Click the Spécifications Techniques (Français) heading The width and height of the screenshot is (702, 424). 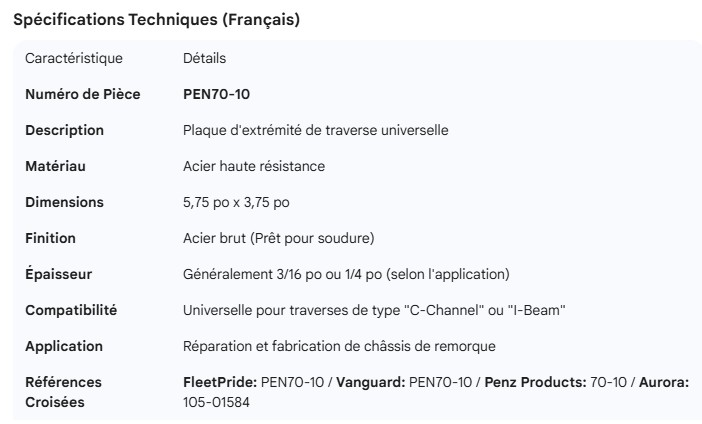pyautogui.click(x=156, y=19)
